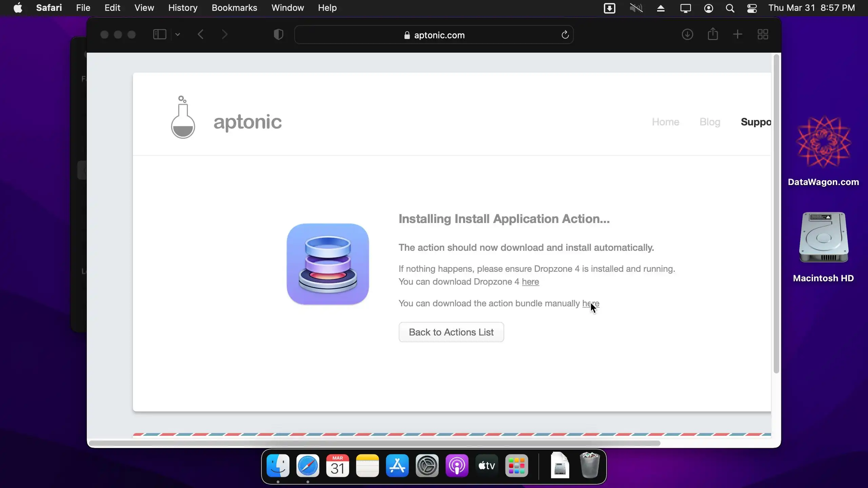Click Back to Actions List button
868x488 pixels.
[x=451, y=332]
